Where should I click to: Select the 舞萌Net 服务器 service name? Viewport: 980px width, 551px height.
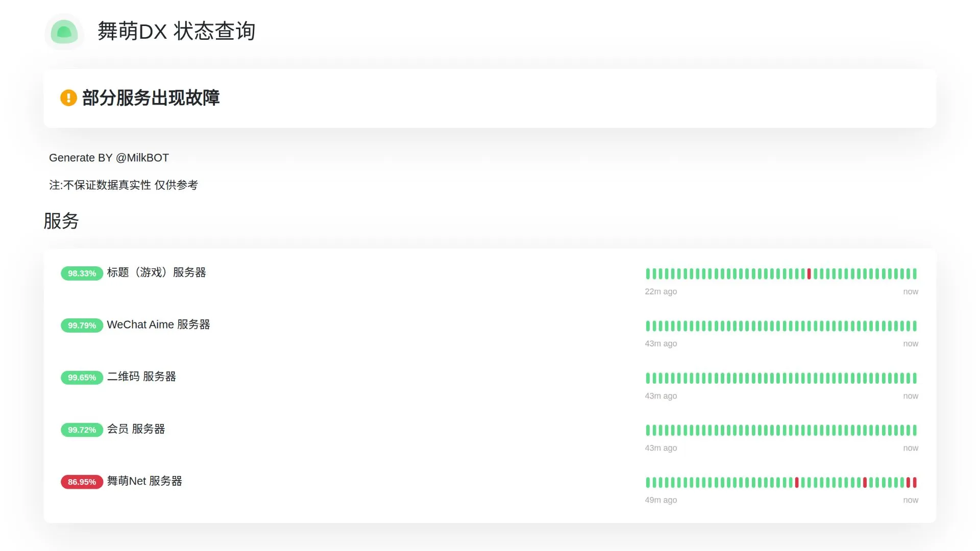[144, 481]
